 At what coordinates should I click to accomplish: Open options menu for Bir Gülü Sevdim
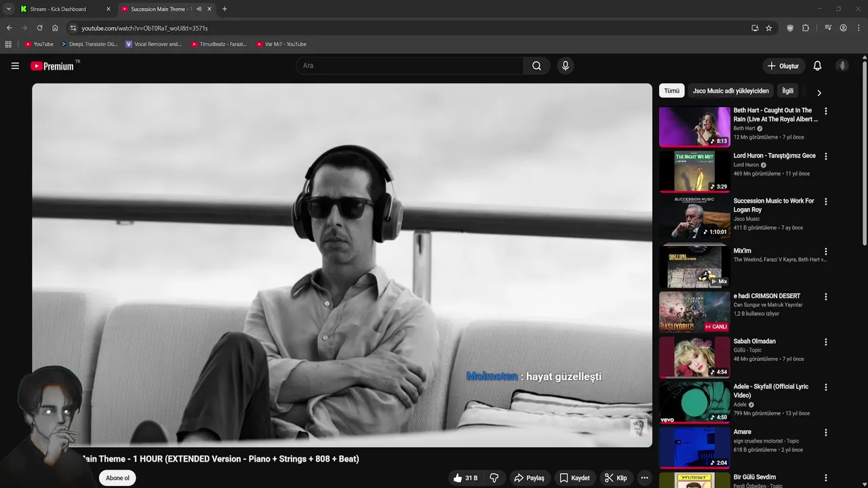click(x=825, y=478)
